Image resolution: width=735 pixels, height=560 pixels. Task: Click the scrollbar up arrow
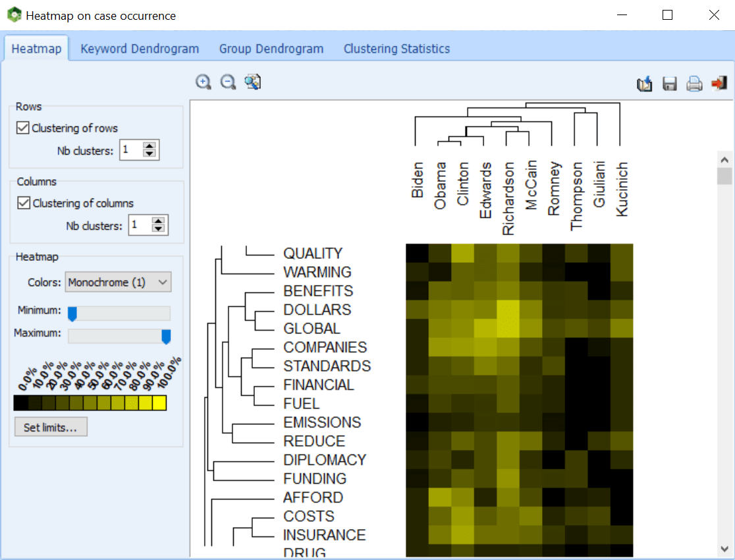[724, 160]
